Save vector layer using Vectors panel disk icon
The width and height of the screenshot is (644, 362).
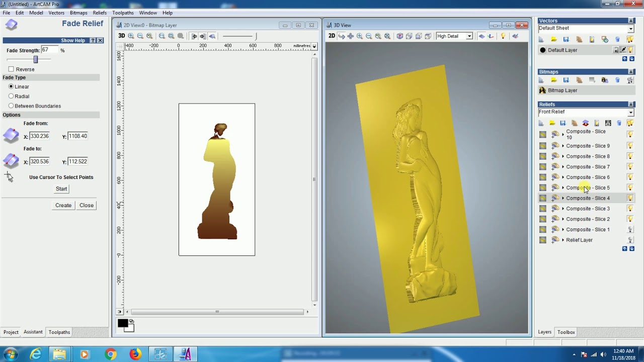[566, 39]
